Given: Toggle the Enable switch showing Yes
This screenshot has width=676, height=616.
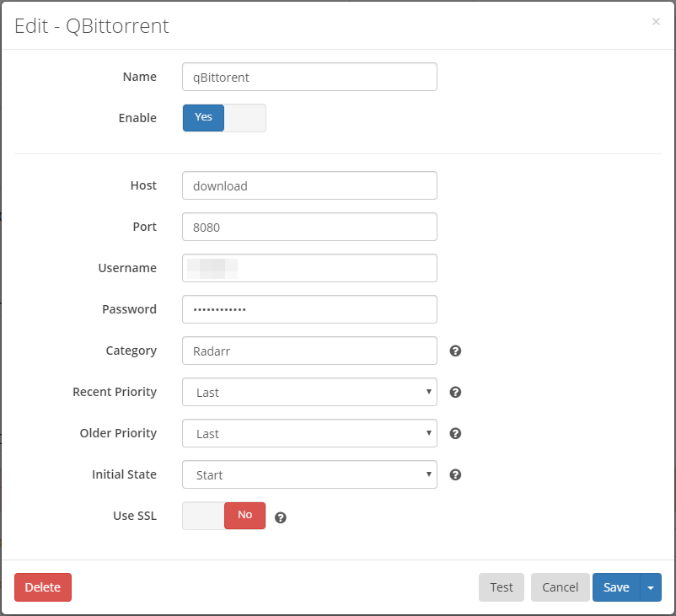Looking at the screenshot, I should pyautogui.click(x=224, y=118).
